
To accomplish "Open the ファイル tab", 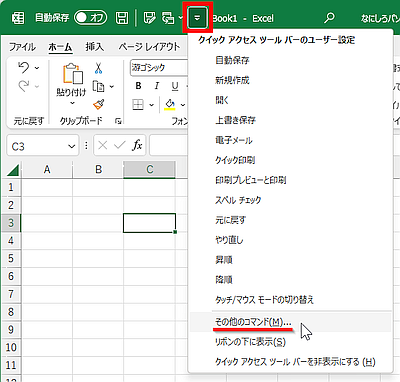I will (22, 47).
